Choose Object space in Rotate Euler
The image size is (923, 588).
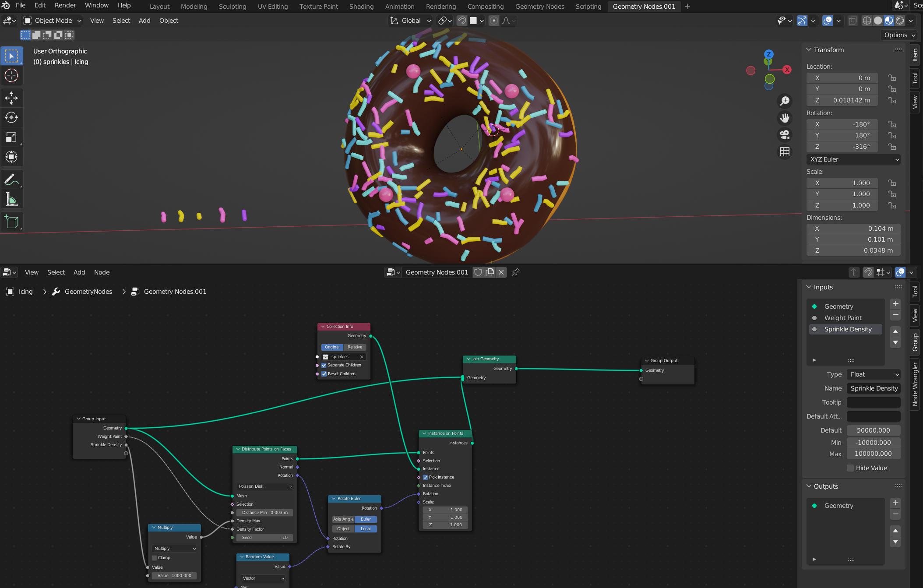coord(343,529)
